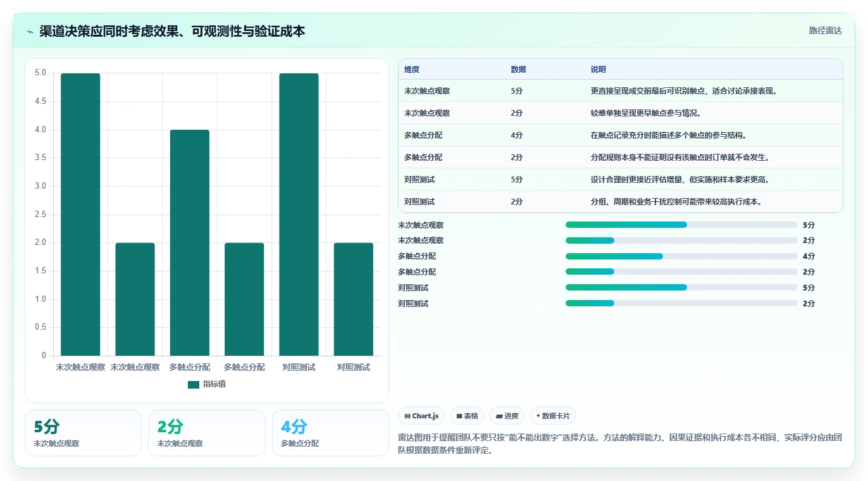Image resolution: width=868 pixels, height=481 pixels.
Task: Click the diamond icon in the 数据卡片 chip
Action: pos(538,416)
